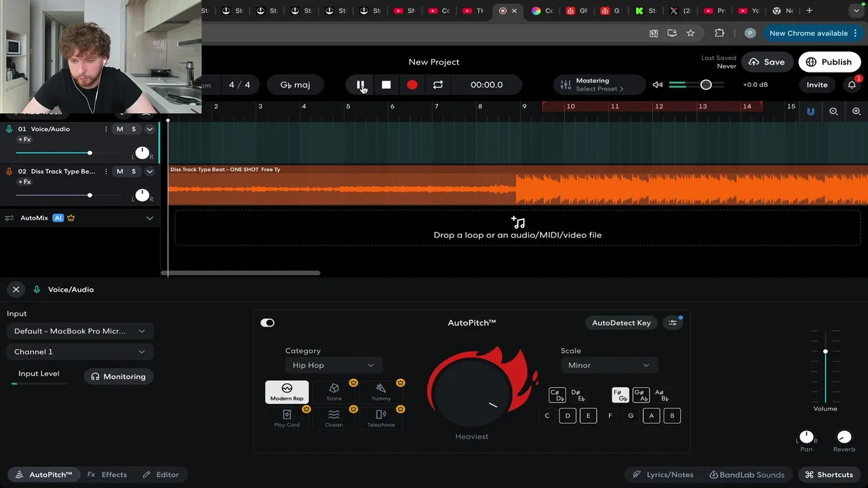
Task: Open the Channel 1 dropdown
Action: click(80, 352)
